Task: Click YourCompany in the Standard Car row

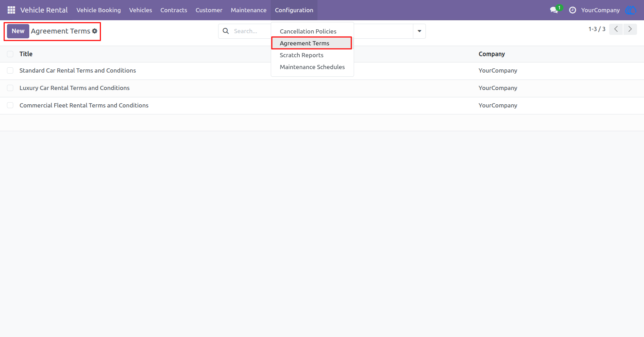Action: pyautogui.click(x=498, y=70)
